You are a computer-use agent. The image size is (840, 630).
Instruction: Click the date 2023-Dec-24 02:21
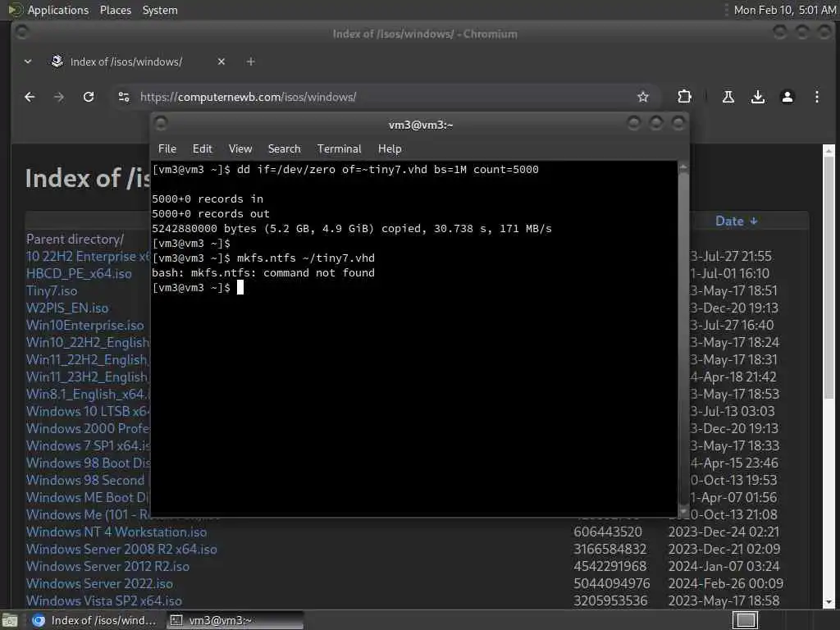[724, 532]
